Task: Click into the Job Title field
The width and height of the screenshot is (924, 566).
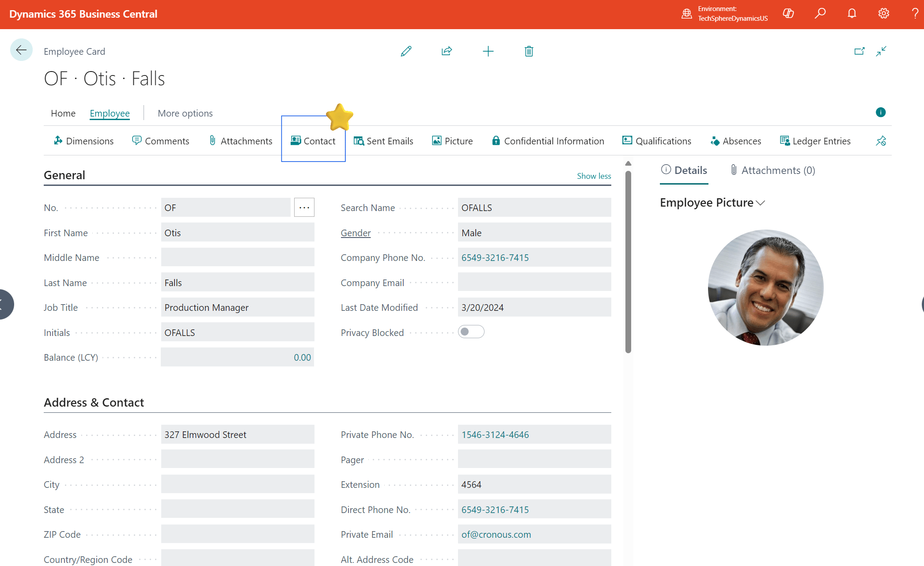Action: [237, 307]
